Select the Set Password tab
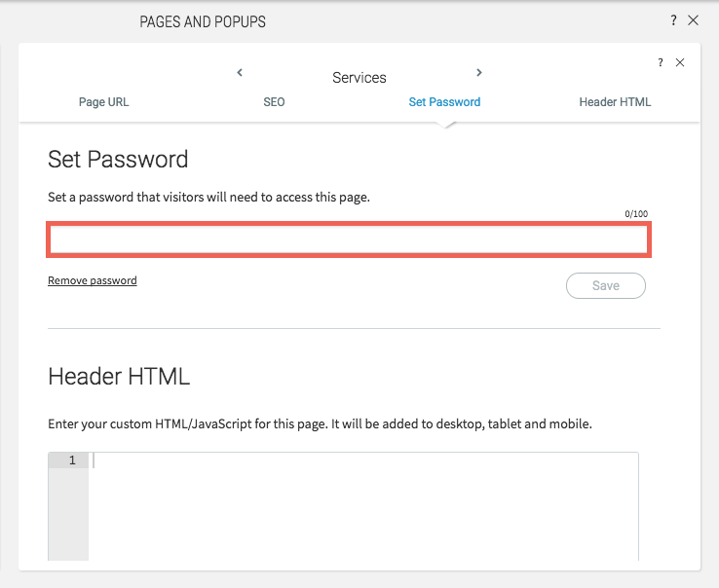Screen dimensions: 719x588 [444, 102]
